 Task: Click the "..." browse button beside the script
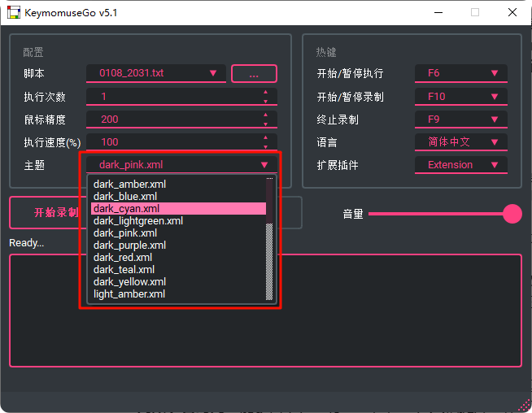click(254, 74)
